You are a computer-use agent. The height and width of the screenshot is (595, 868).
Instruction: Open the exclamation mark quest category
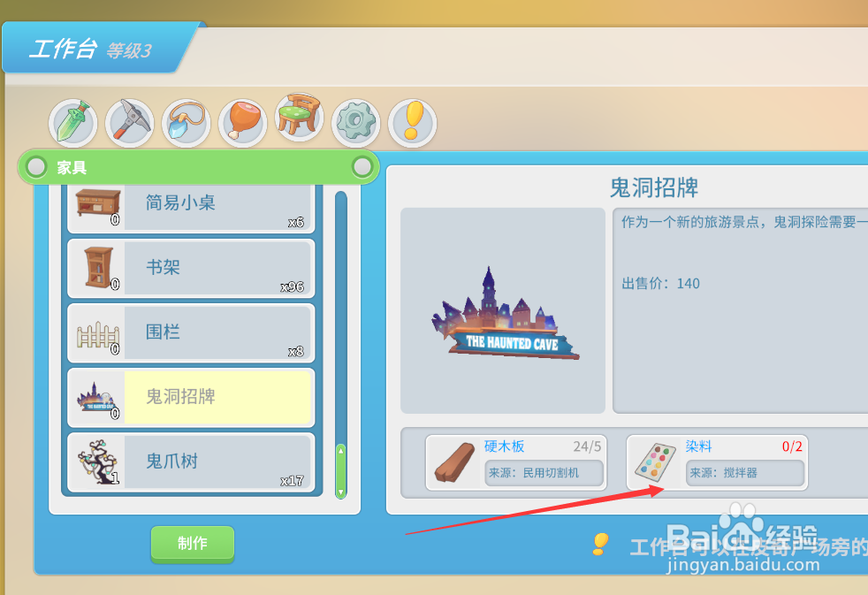(413, 123)
